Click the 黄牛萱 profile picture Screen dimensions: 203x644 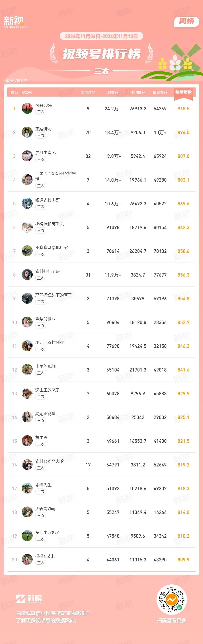pos(27,441)
